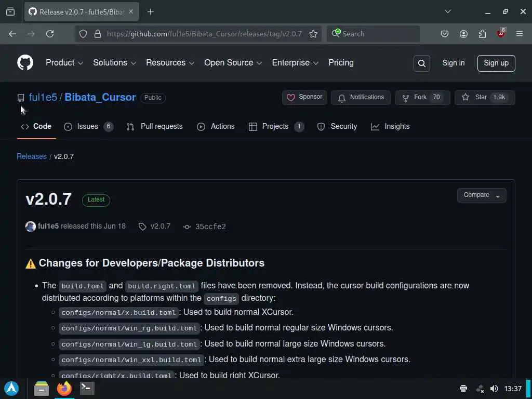Expand the Solutions dropdown
Image resolution: width=532 pixels, height=399 pixels.
[x=115, y=63]
